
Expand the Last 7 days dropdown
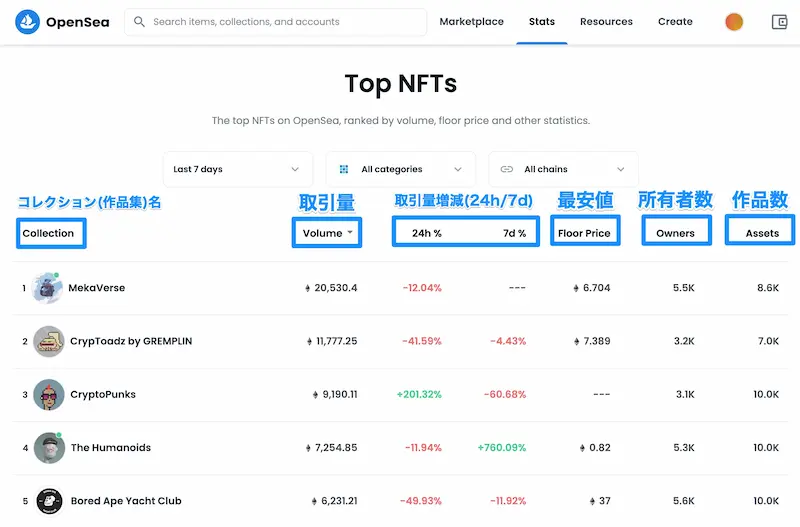tap(238, 169)
